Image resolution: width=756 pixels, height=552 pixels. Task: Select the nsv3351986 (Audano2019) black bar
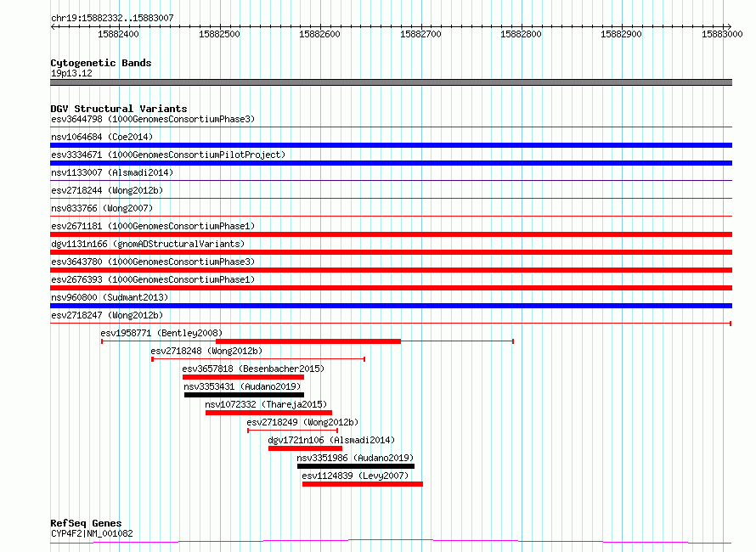click(356, 466)
